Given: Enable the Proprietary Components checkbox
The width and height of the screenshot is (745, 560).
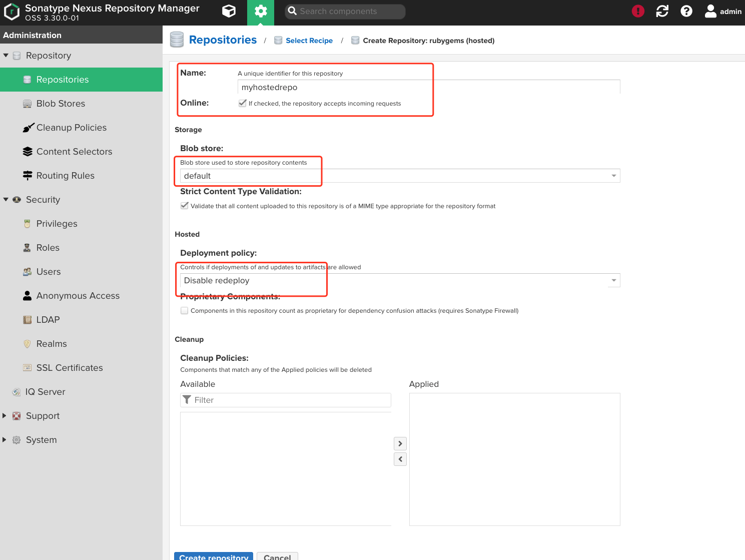Looking at the screenshot, I should coord(185,310).
